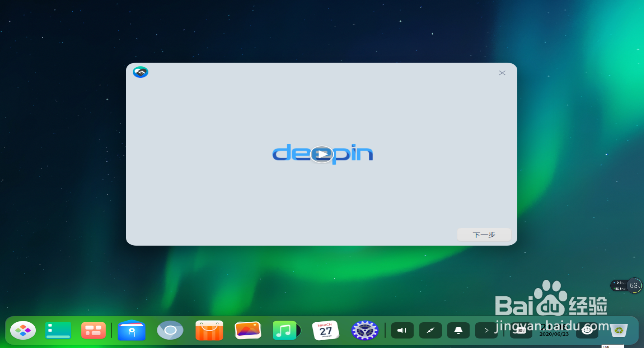The image size is (644, 348).
Task: Open the green desktop panel dock icon
Action: click(58, 330)
